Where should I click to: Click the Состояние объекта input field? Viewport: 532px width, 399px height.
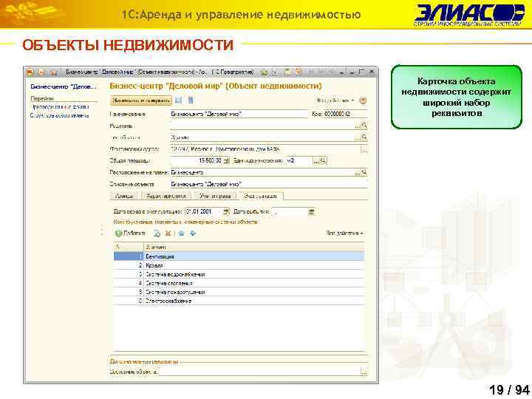point(259,372)
